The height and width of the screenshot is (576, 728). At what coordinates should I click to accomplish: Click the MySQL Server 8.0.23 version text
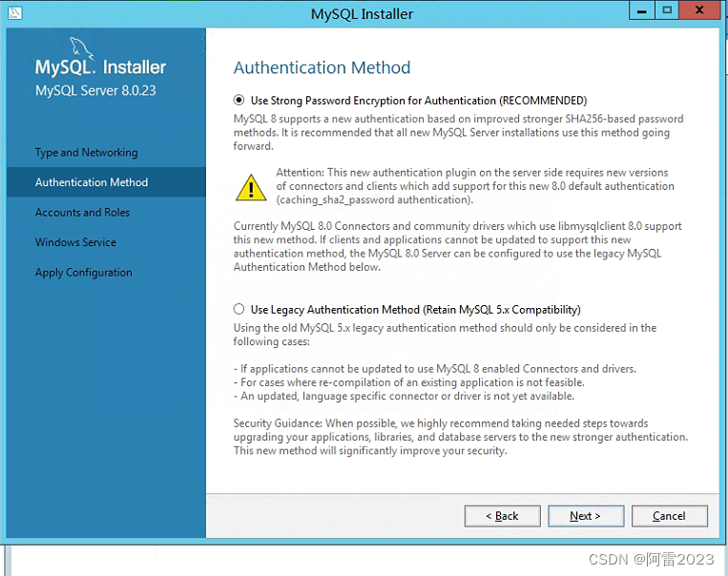click(95, 91)
